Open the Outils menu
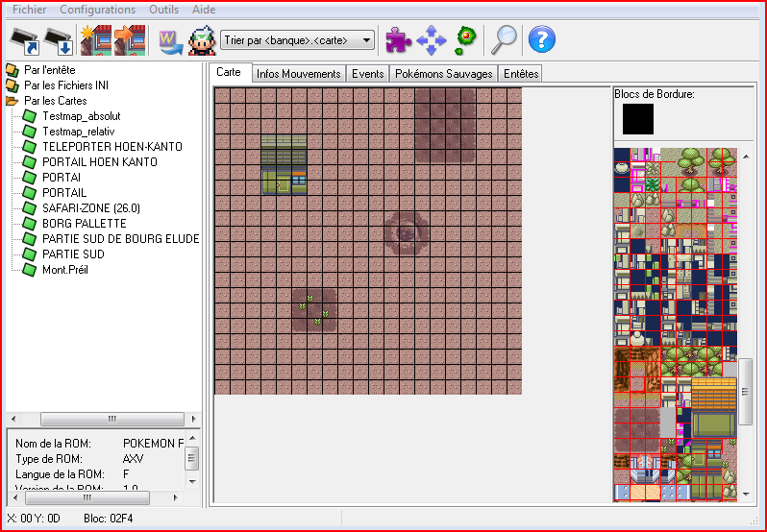The height and width of the screenshot is (532, 767). pos(163,10)
